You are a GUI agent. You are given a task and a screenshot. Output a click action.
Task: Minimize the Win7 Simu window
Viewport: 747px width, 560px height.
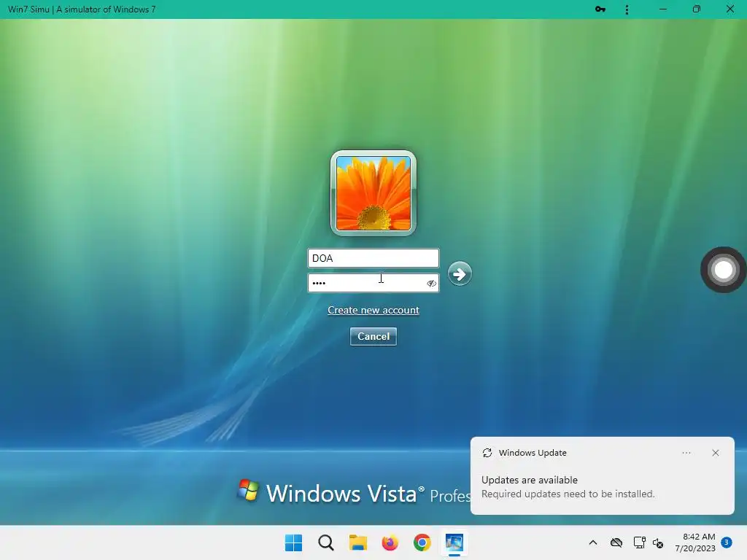point(662,9)
